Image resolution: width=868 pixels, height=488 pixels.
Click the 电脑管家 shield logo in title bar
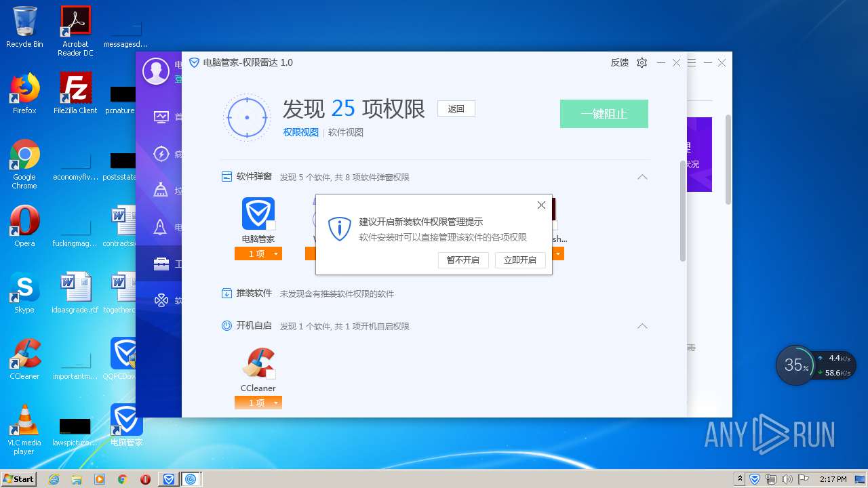point(194,62)
